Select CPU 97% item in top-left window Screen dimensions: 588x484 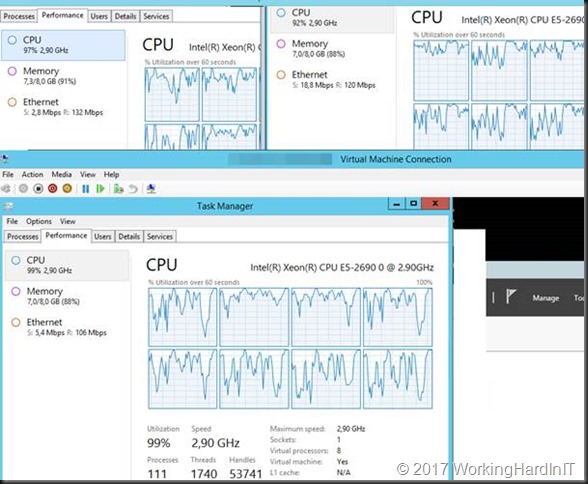pyautogui.click(x=63, y=45)
